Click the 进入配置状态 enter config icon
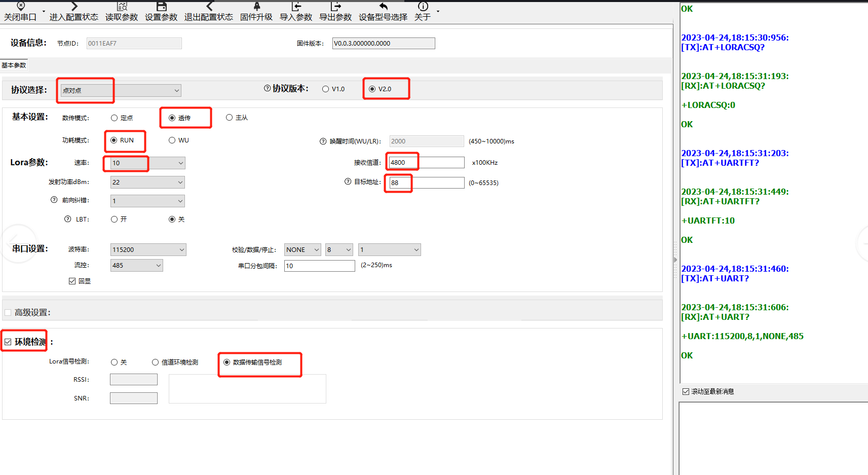868x475 pixels. [74, 7]
